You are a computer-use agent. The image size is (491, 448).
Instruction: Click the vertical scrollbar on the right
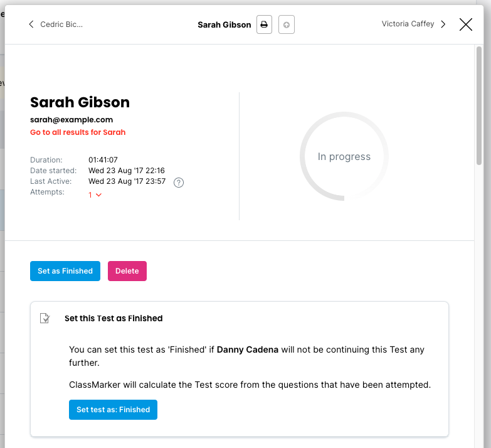click(479, 107)
